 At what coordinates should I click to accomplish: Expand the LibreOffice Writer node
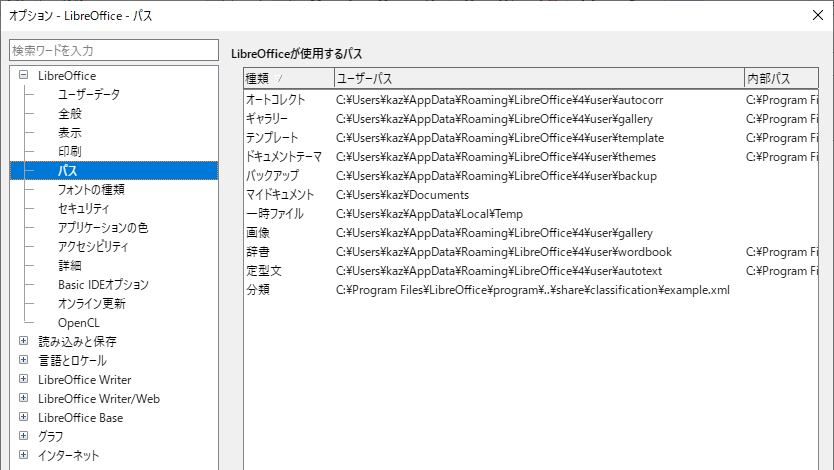pos(23,380)
